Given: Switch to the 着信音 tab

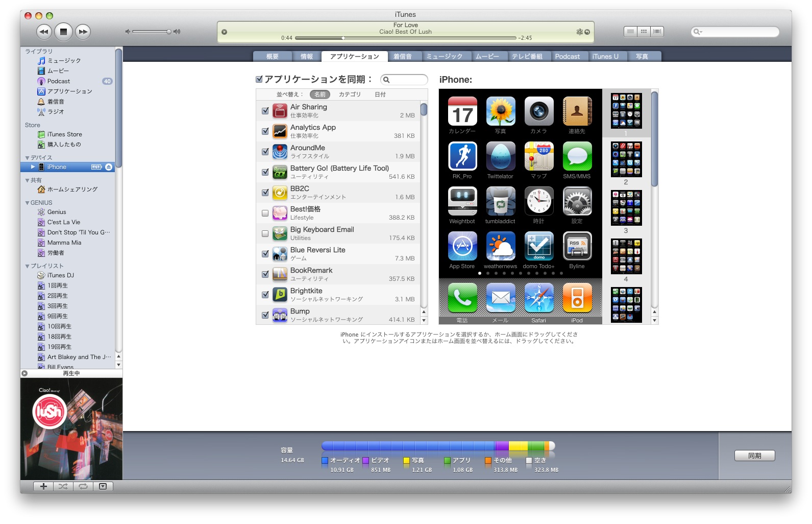Looking at the screenshot, I should point(403,57).
